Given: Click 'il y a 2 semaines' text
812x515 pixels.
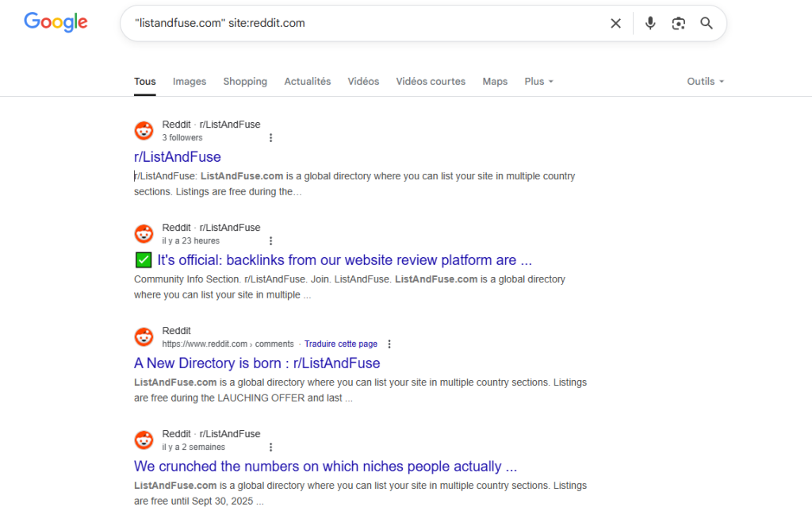Looking at the screenshot, I should tap(193, 447).
